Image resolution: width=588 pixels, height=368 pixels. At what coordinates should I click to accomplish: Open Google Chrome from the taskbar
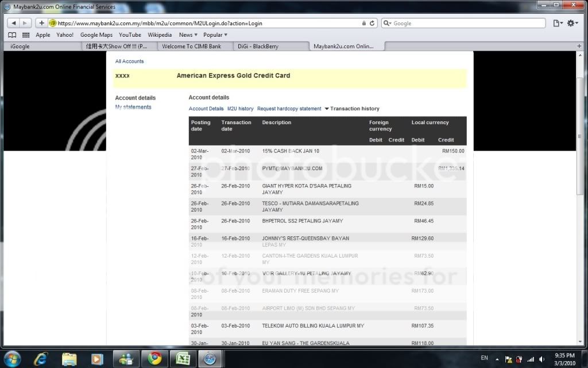[154, 359]
